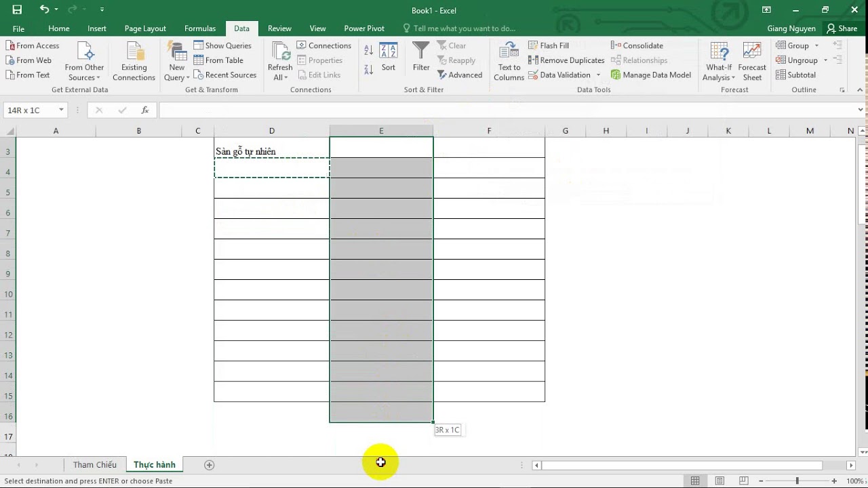This screenshot has width=868, height=488.
Task: Click Recent Sources
Action: tap(225, 75)
